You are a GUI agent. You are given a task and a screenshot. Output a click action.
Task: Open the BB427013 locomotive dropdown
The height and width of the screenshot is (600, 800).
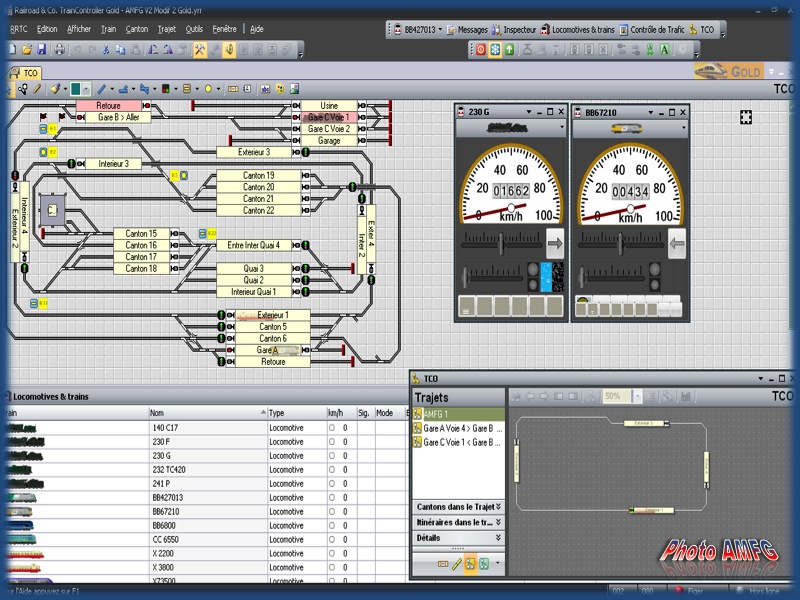click(x=440, y=30)
